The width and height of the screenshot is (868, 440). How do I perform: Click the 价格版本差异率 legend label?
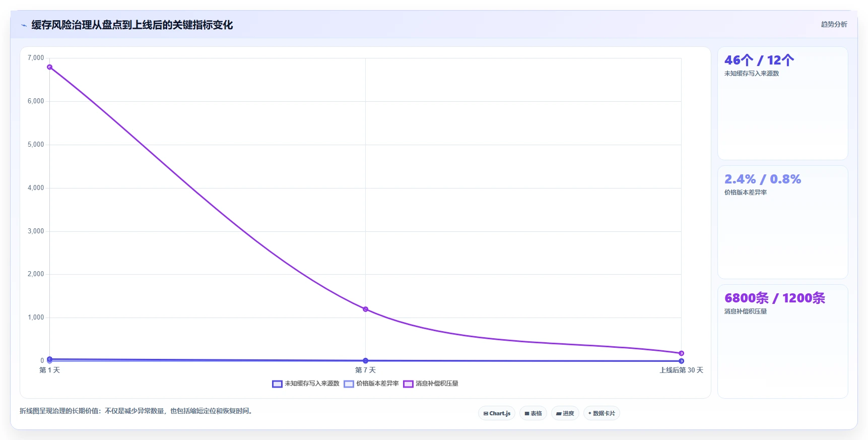pyautogui.click(x=377, y=384)
